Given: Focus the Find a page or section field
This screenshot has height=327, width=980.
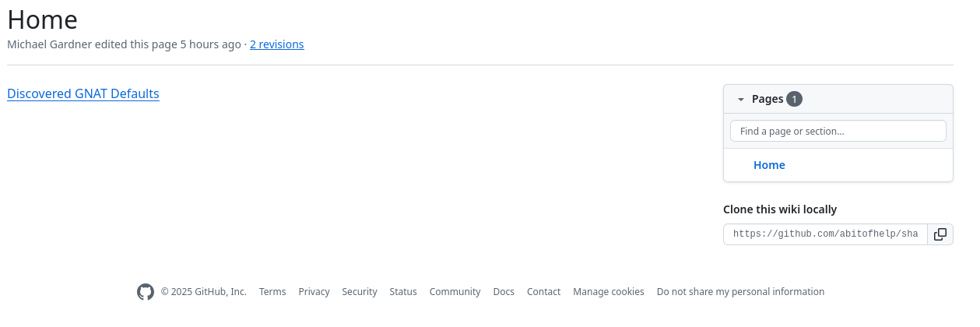Looking at the screenshot, I should [838, 132].
